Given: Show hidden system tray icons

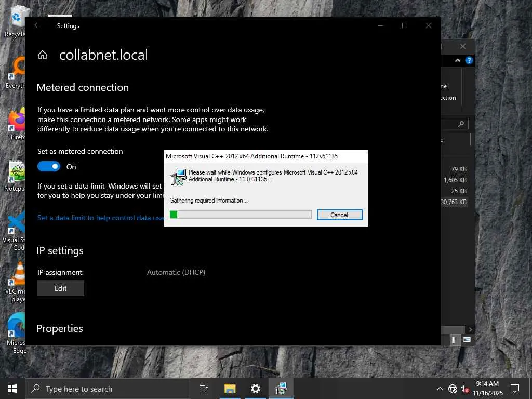Looking at the screenshot, I should point(440,389).
